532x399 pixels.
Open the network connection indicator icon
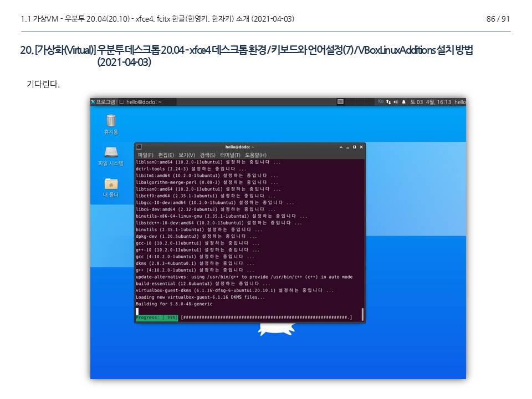coord(388,102)
